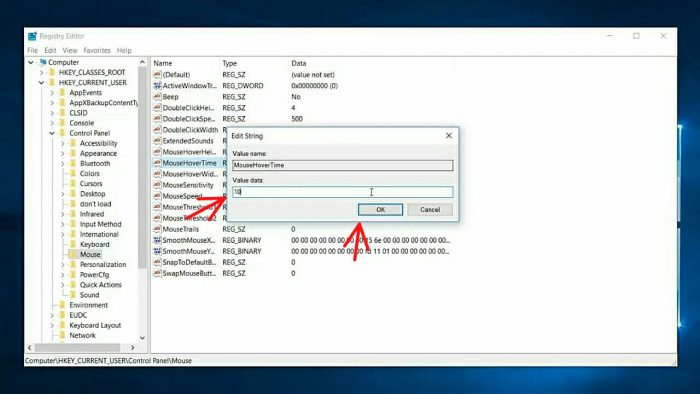Click the MouseHoverTime value icon
700x394 pixels.
pyautogui.click(x=157, y=163)
